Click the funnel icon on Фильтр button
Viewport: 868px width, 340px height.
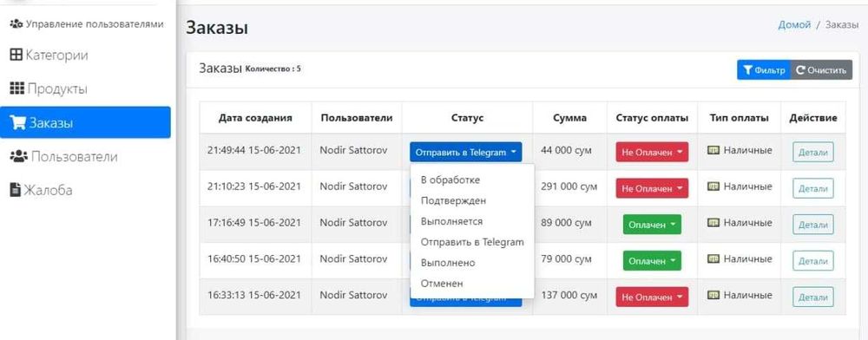[747, 70]
